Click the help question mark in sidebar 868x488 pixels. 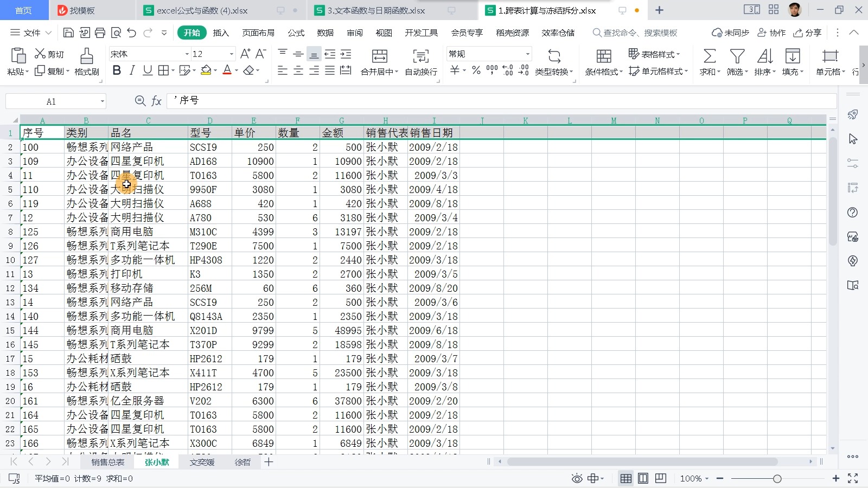coord(853,213)
